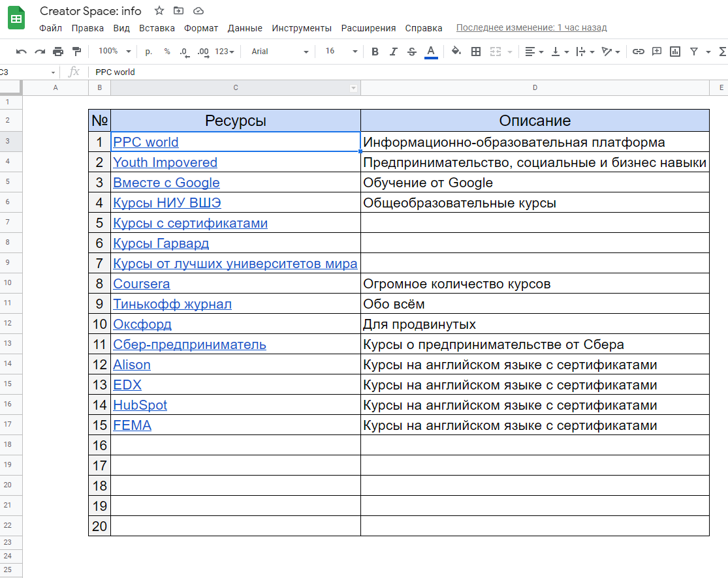Open vertical align dropdown
The width and height of the screenshot is (728, 578).
click(560, 52)
